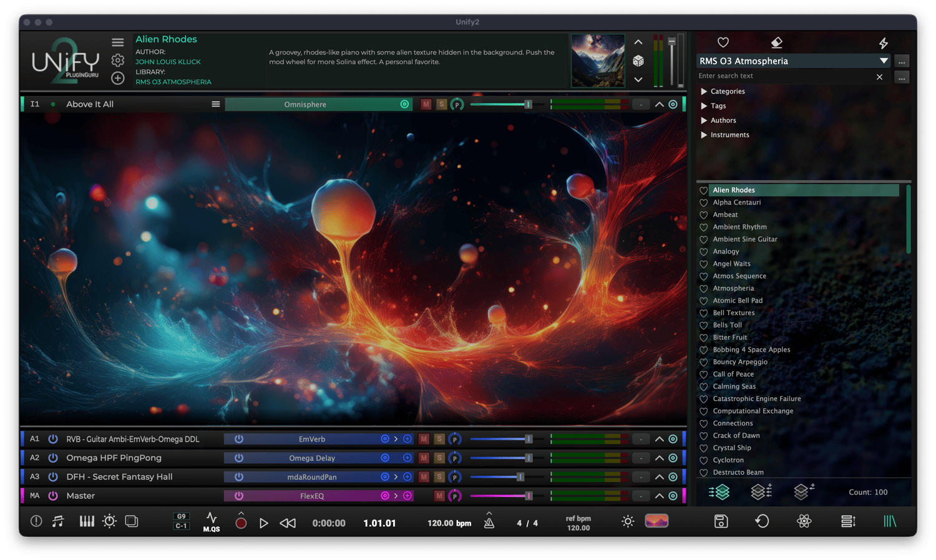The width and height of the screenshot is (936, 560).
Task: Expand the A1 RVB Guitar layer chevron
Action: [x=659, y=439]
